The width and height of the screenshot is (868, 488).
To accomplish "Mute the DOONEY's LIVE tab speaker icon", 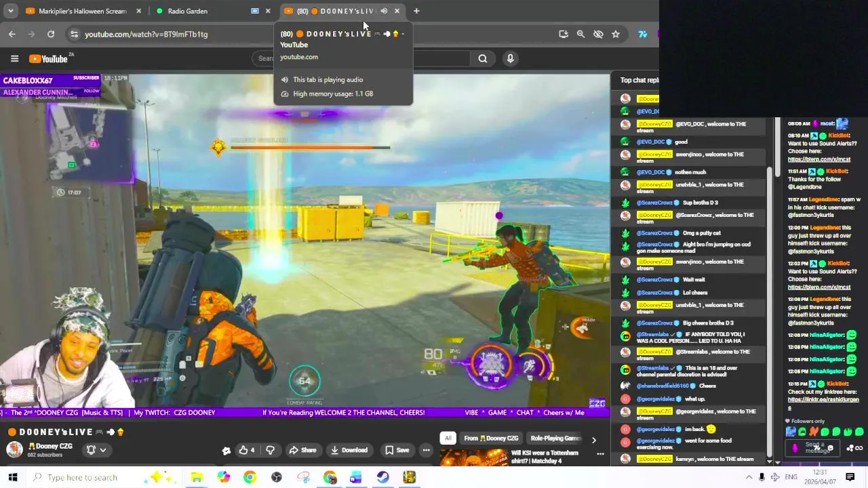I will pos(384,11).
